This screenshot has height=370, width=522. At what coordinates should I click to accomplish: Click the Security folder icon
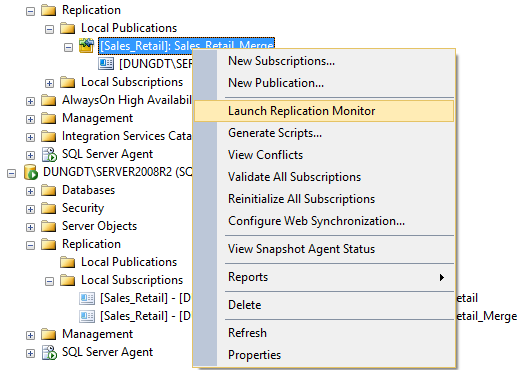(x=49, y=208)
